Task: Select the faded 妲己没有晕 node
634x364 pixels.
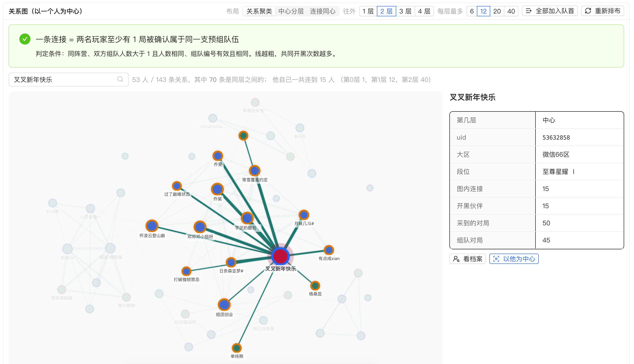Action: pyautogui.click(x=263, y=320)
